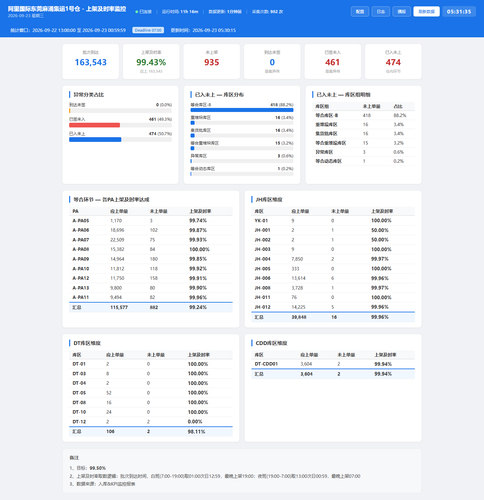
Task: Select the DT-08 row
Action: 151,402
